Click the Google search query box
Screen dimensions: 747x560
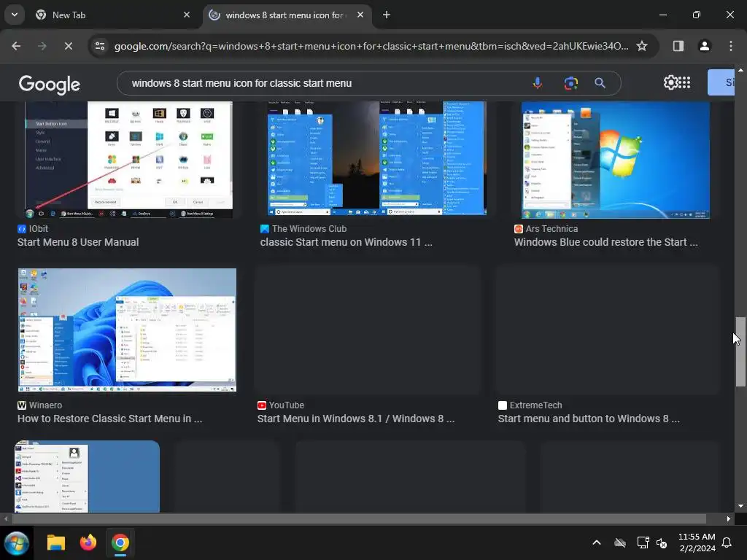pyautogui.click(x=324, y=83)
